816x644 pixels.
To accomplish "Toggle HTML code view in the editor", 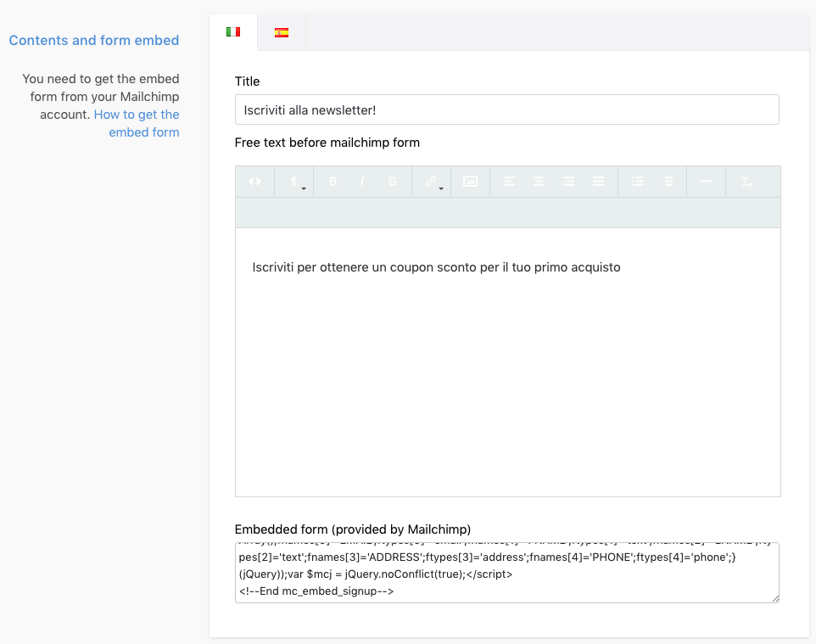I will [x=255, y=182].
